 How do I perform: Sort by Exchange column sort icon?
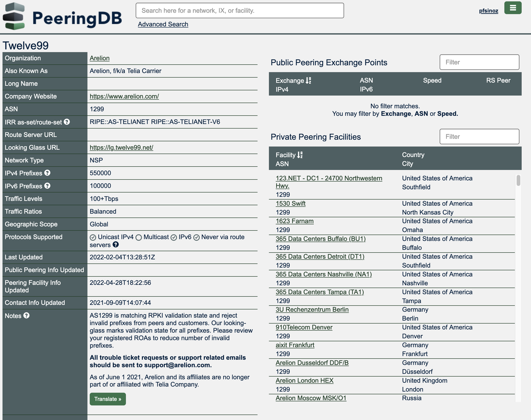pyautogui.click(x=308, y=80)
